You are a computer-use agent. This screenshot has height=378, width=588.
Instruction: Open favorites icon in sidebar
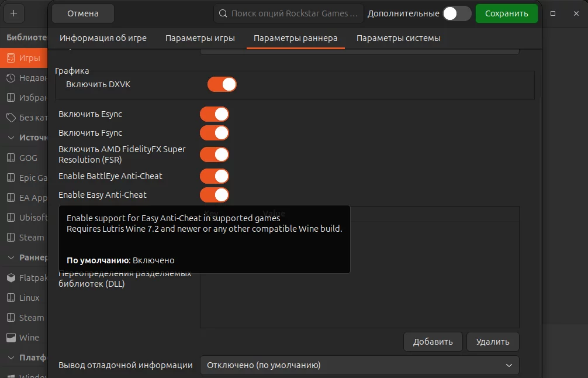click(x=11, y=98)
